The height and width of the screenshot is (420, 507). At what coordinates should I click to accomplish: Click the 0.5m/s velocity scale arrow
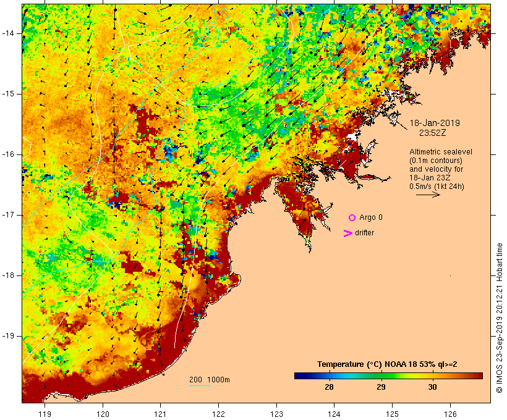[428, 195]
